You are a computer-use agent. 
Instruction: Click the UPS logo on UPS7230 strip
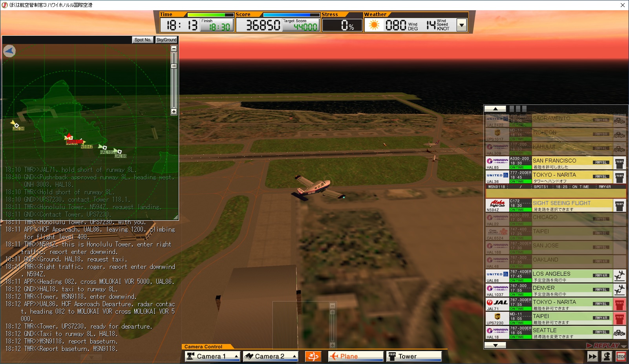tap(497, 316)
